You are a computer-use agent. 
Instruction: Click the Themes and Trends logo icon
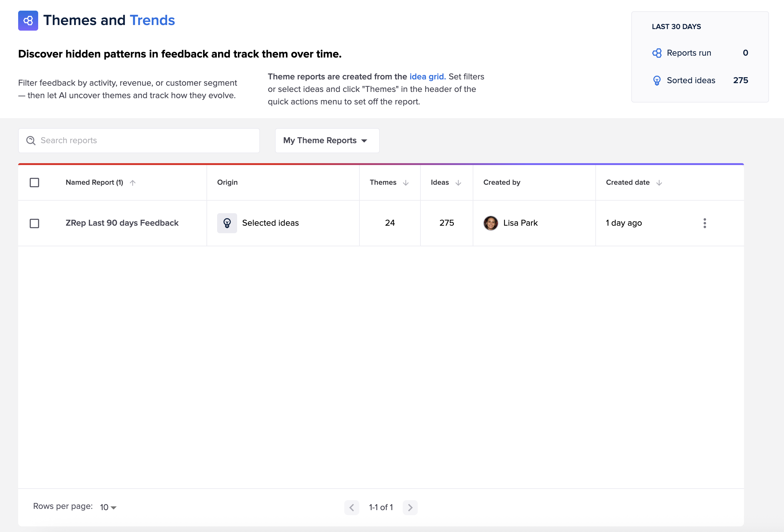click(x=28, y=21)
